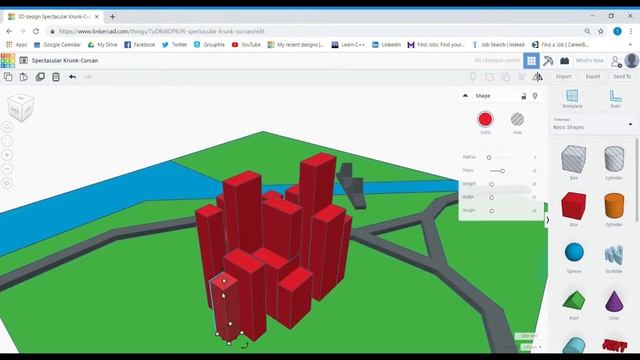Screen dimensions: 640x360
Task: Click the Group shapes icon
Action: pos(489,77)
